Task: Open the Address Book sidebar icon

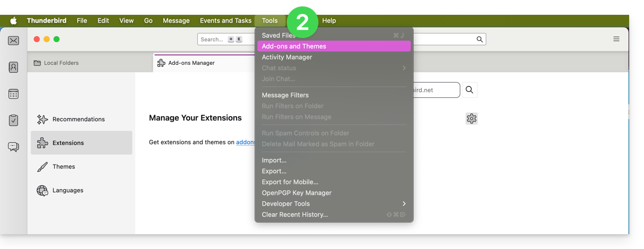Action: coord(13,67)
